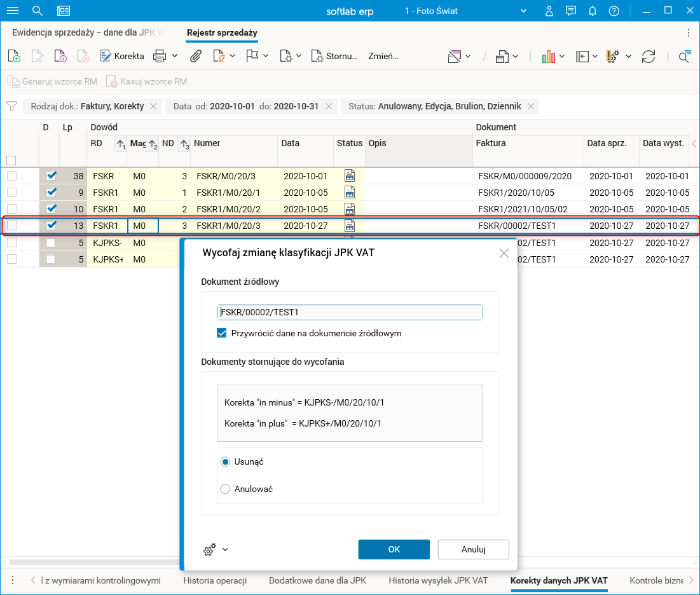
Task: Open Historia operacji bottom tab
Action: click(215, 580)
